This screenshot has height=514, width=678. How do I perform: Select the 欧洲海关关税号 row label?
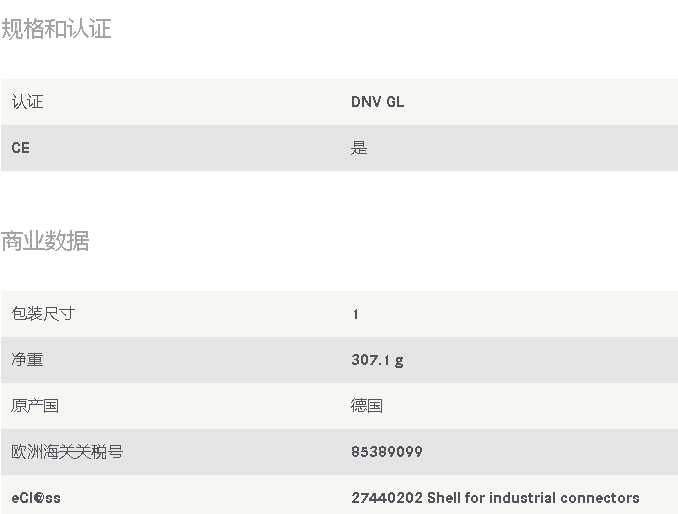pyautogui.click(x=67, y=452)
